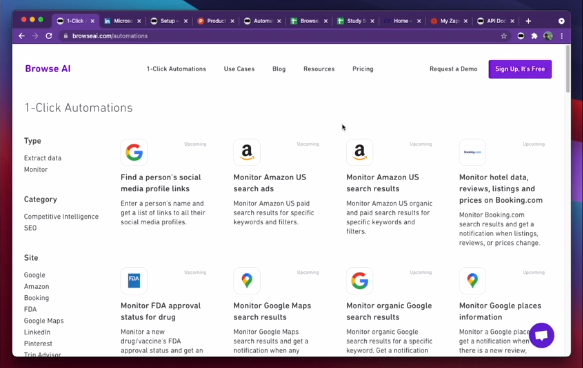
Task: Filter by Google site
Action: click(x=35, y=275)
